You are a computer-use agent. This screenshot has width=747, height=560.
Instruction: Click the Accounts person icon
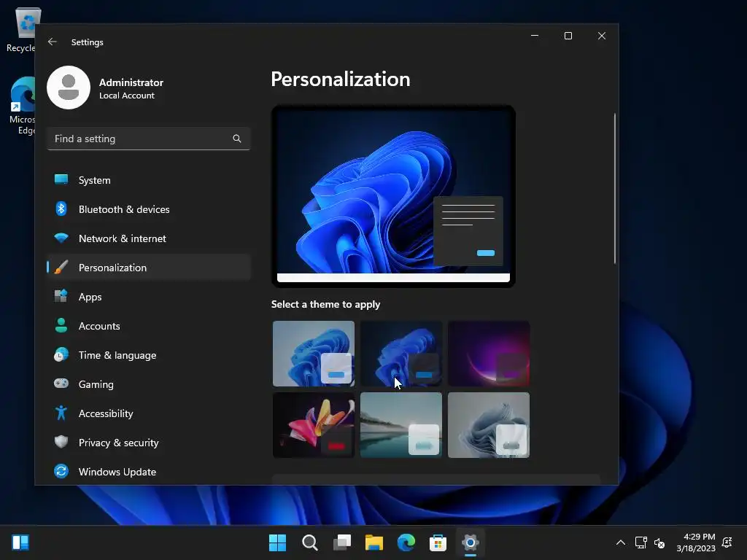[x=61, y=325]
